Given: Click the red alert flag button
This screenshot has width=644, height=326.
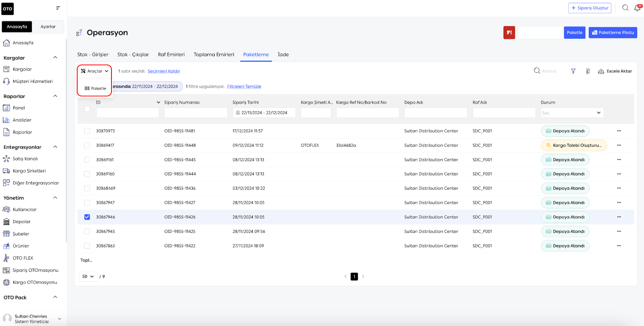Looking at the screenshot, I should tap(509, 33).
